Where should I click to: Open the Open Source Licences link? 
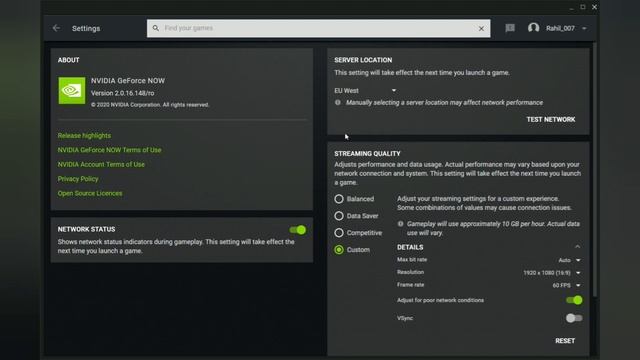[x=90, y=193]
